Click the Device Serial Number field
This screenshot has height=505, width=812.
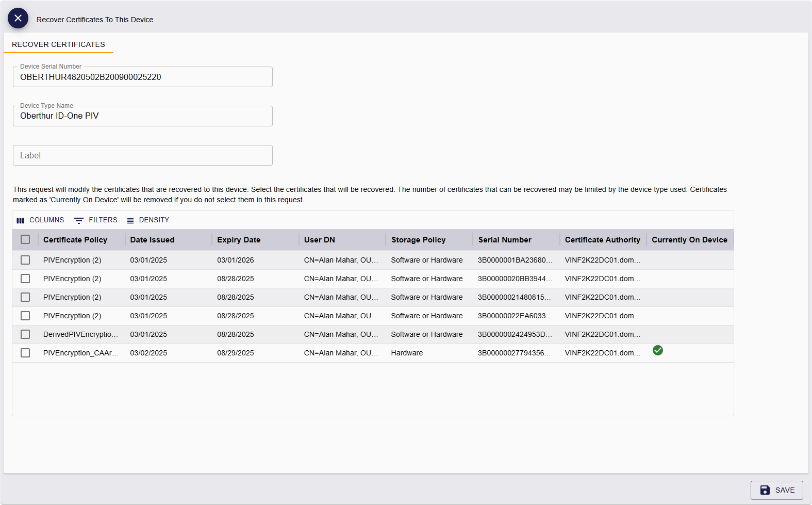pos(143,77)
